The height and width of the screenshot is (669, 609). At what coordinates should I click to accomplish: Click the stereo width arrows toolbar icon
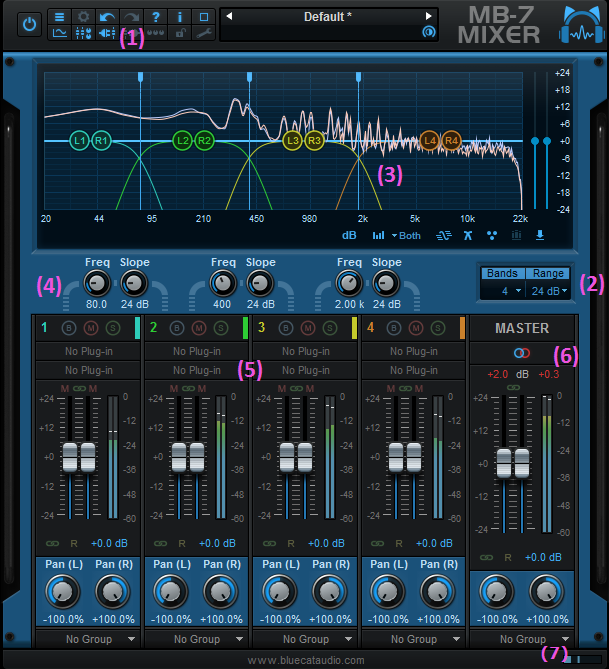(107, 33)
